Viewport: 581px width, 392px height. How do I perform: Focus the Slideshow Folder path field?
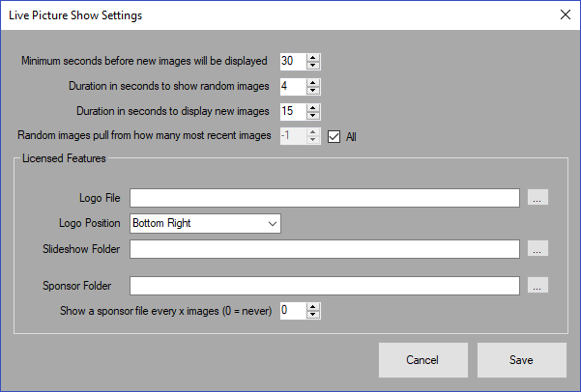325,249
